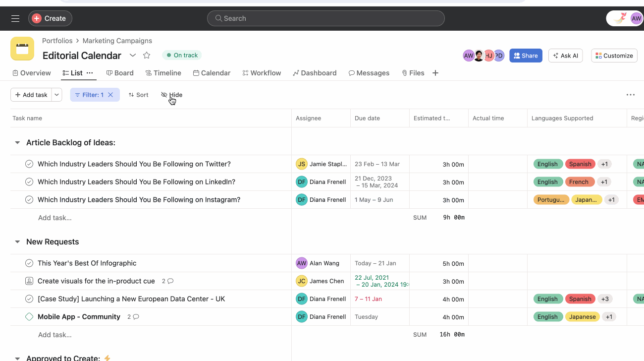The height and width of the screenshot is (361, 644).
Task: Click the yellow calendar project icon
Action: [x=22, y=49]
